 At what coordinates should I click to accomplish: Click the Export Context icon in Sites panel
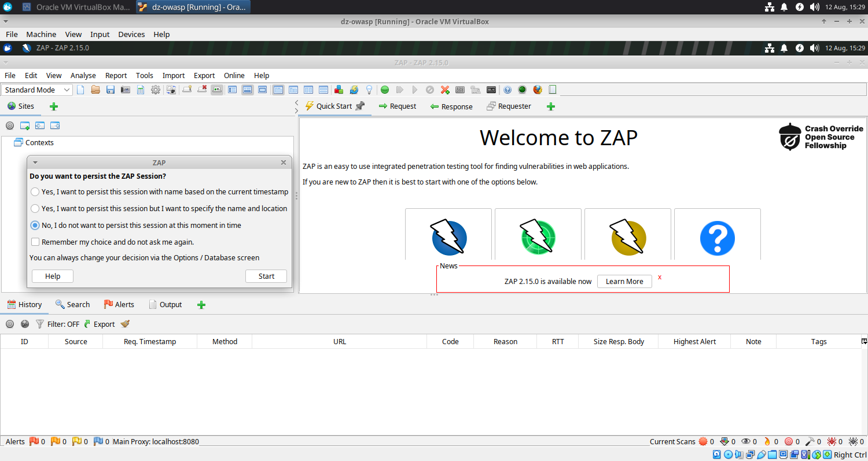pyautogui.click(x=55, y=126)
